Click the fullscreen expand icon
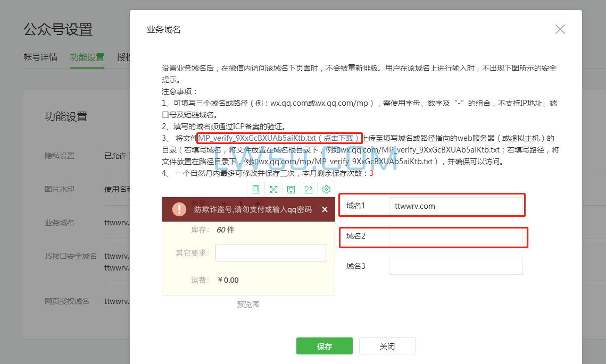The image size is (606, 364). [x=273, y=189]
